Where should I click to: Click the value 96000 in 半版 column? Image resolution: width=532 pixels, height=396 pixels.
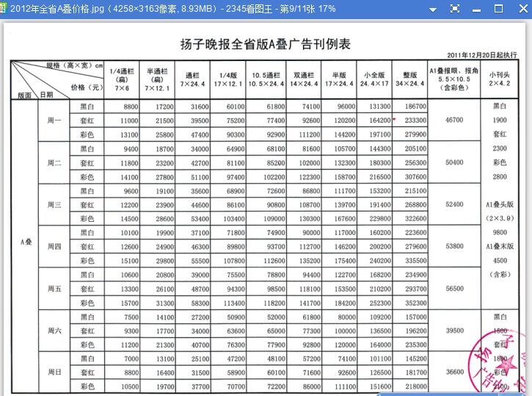[x=346, y=107]
